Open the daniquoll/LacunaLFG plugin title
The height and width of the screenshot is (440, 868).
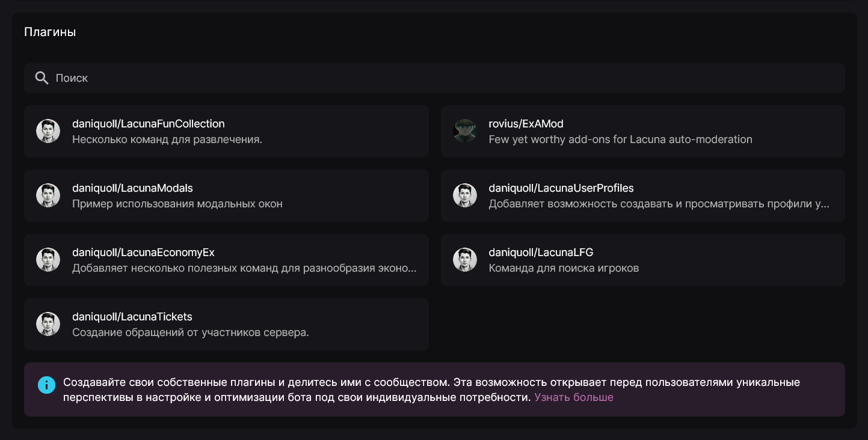tap(541, 252)
